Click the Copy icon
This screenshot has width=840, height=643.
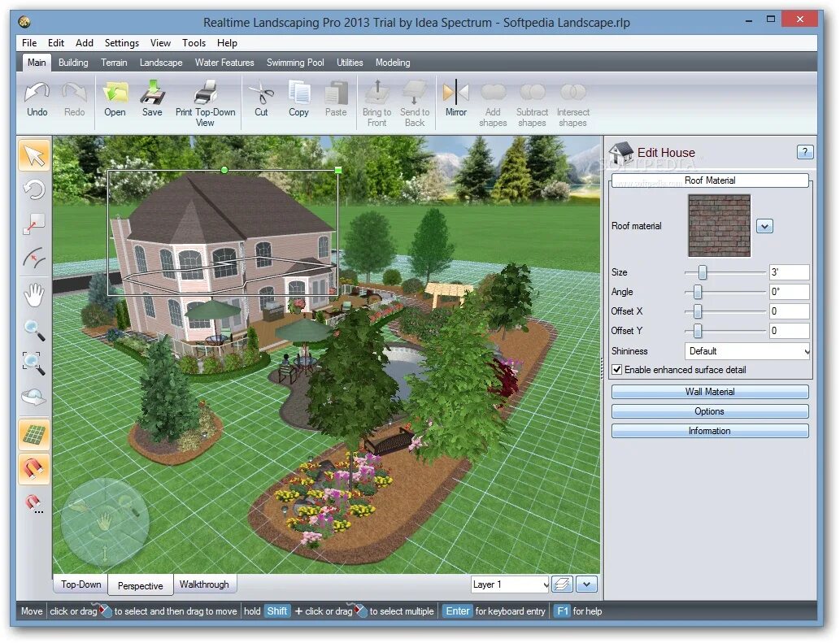coord(298,93)
